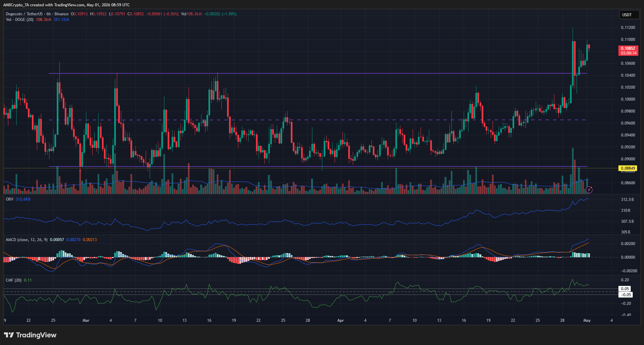Click the high value H0.10922
The height and width of the screenshot is (345, 644).
[x=98, y=14]
